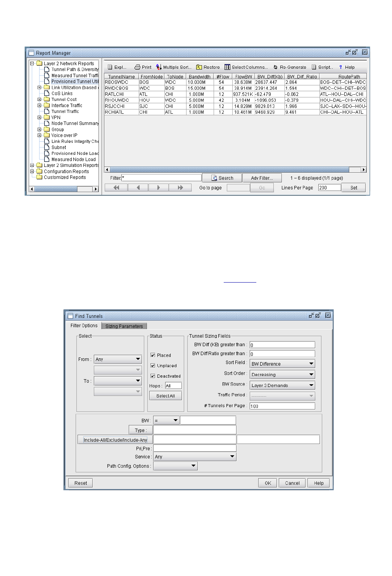Maximize the Report Manager window
The image size is (392, 576).
355,52
